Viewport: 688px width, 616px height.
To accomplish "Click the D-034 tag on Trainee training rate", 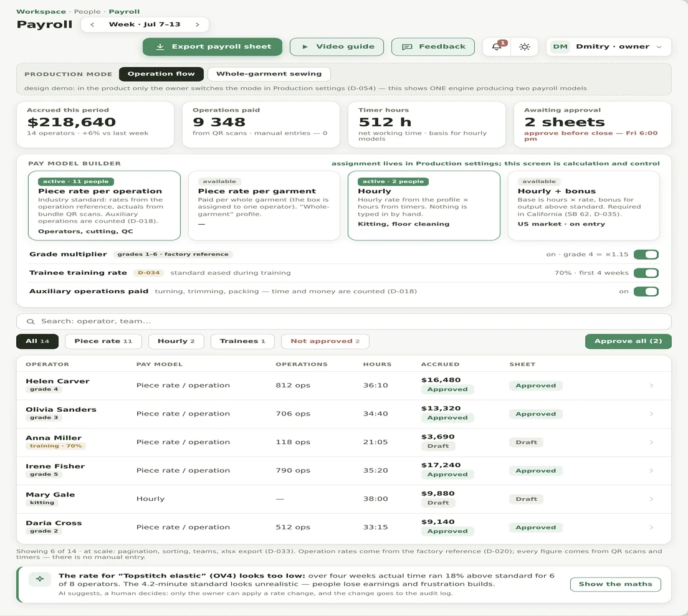I will coord(149,273).
